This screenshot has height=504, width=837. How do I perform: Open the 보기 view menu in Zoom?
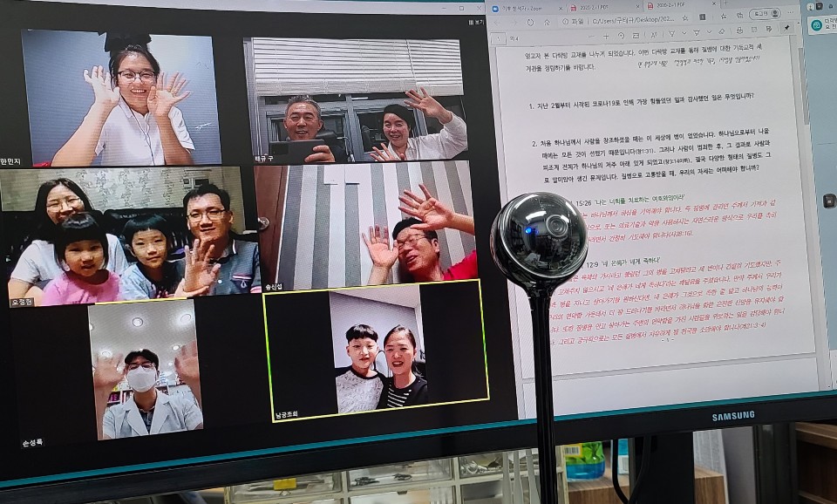(x=476, y=23)
